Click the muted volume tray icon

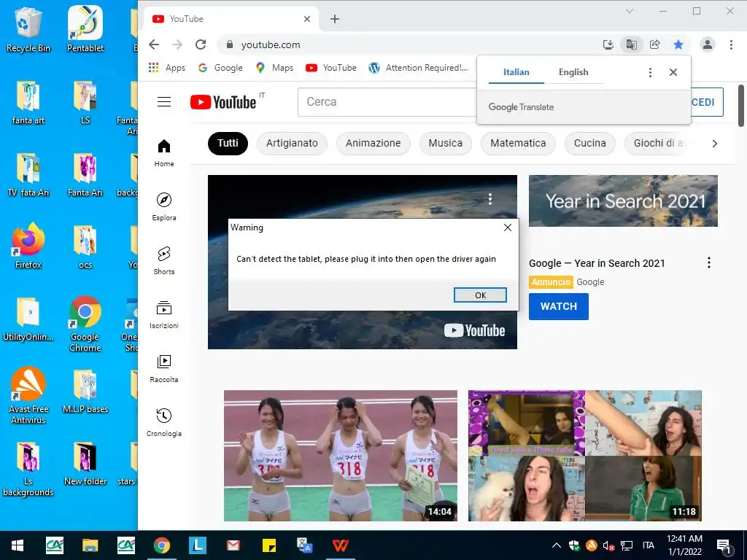coord(608,545)
